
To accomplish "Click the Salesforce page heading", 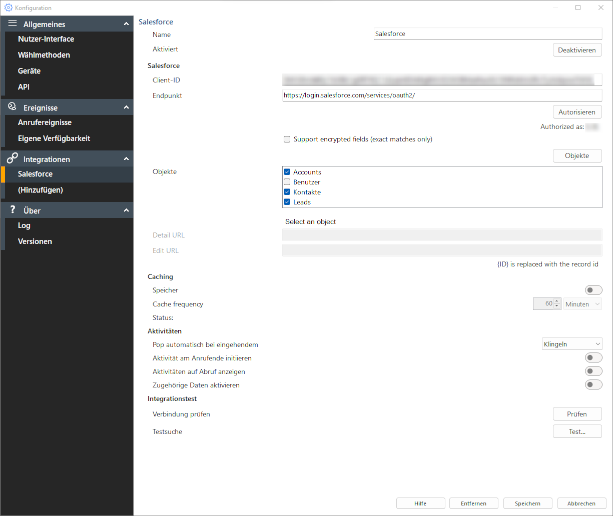I will click(156, 22).
